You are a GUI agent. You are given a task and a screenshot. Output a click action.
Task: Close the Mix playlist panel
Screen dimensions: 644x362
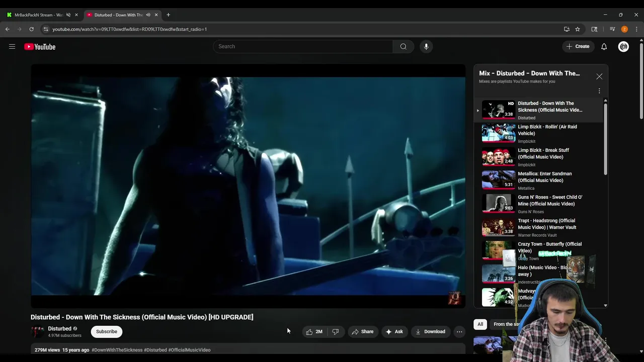coord(599,76)
